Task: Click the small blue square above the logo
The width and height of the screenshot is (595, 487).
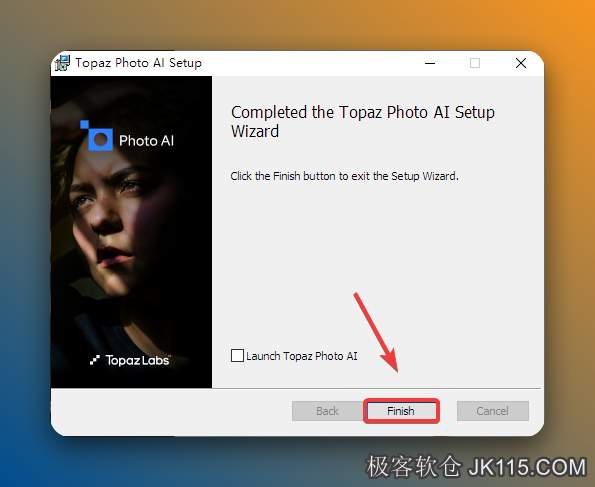Action: coord(84,124)
